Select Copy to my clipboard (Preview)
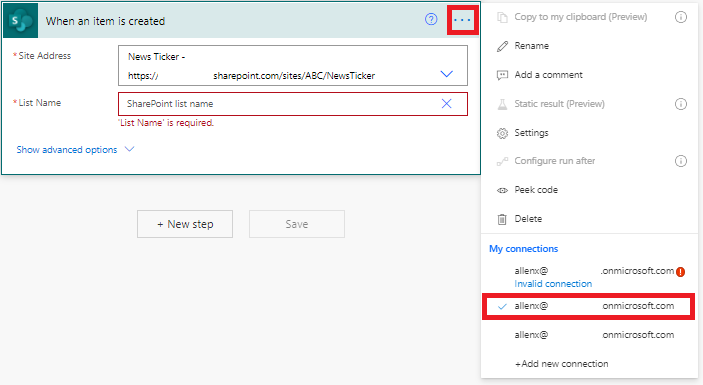 (x=581, y=17)
